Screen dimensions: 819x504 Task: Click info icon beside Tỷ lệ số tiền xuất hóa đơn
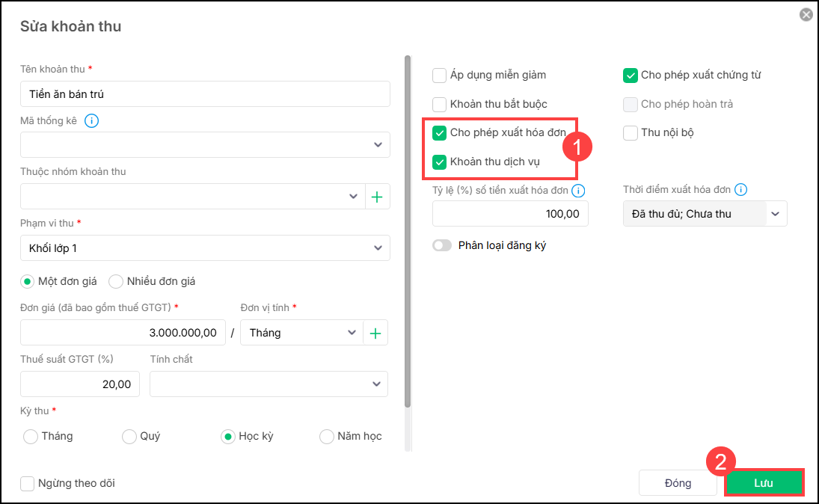pos(578,191)
